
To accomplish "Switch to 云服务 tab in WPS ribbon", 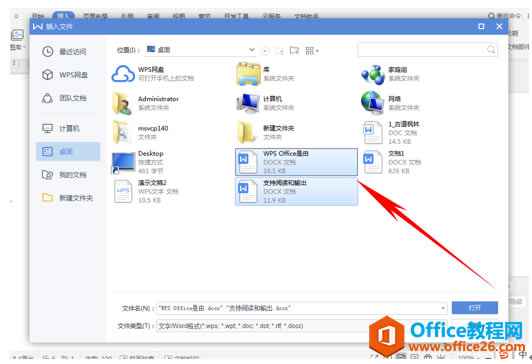I will (x=271, y=16).
